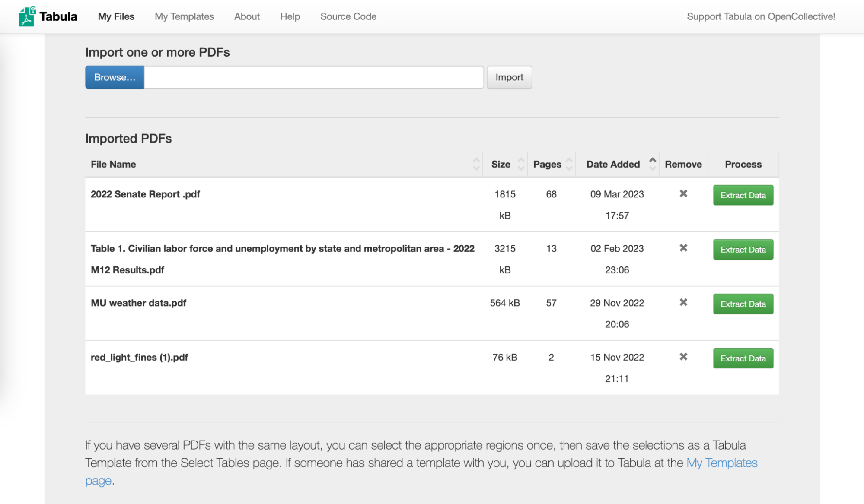Follow the My Templates page link
The width and height of the screenshot is (864, 504).
[721, 463]
